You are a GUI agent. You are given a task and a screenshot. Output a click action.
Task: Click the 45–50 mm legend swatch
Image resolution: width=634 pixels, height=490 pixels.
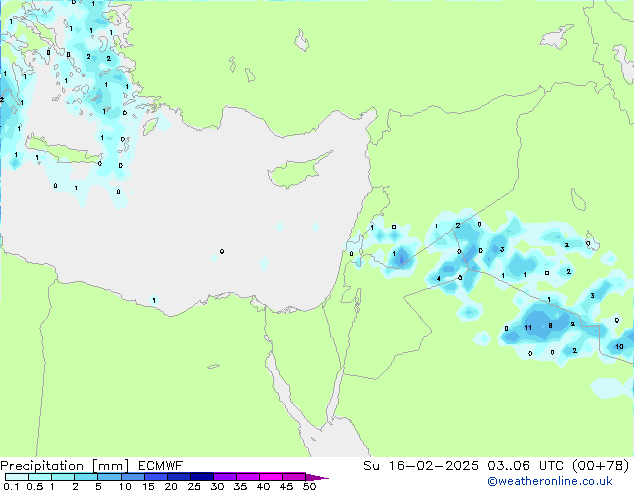point(294,477)
